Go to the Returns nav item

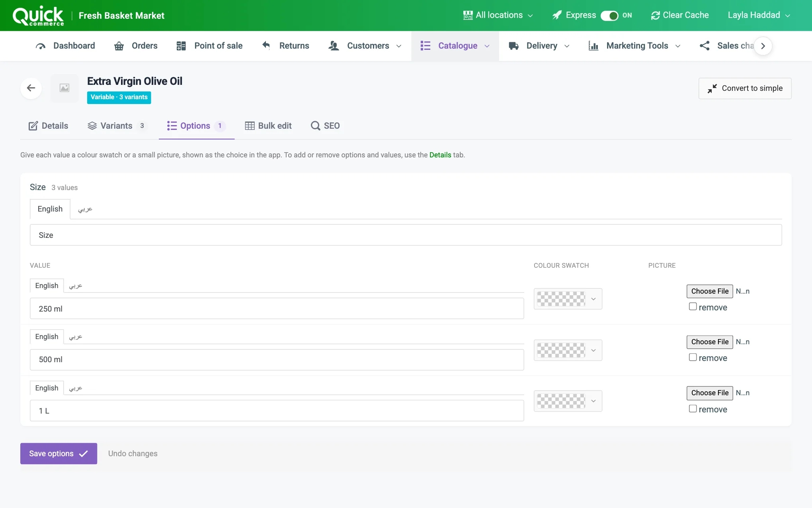285,46
